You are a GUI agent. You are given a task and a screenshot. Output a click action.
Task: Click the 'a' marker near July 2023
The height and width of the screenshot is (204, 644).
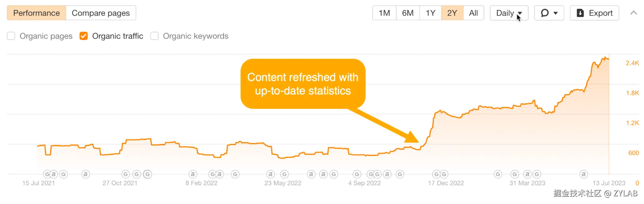583,174
